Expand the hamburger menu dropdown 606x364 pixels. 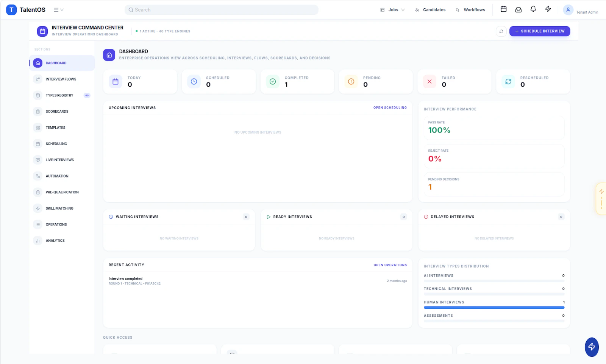point(59,10)
